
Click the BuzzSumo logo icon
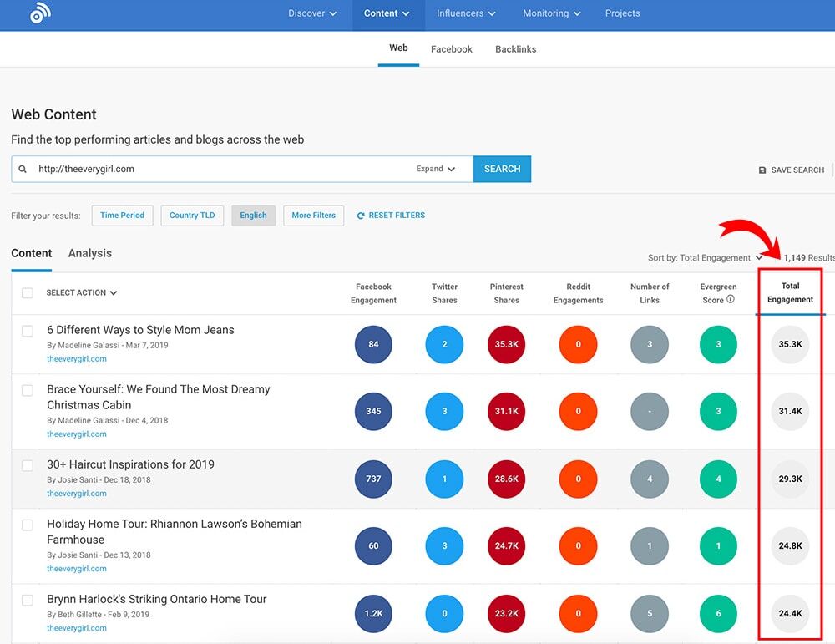41,13
